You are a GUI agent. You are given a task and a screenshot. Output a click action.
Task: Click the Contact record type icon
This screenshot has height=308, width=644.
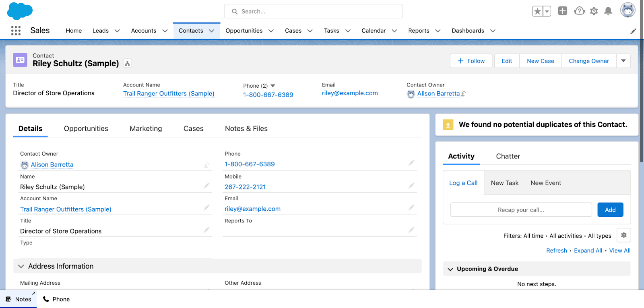[20, 60]
